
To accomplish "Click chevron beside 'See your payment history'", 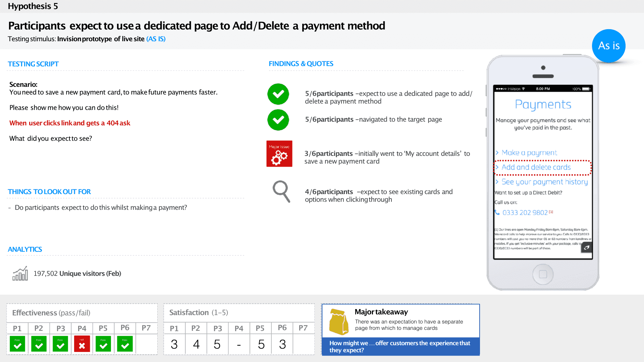I will click(x=497, y=182).
